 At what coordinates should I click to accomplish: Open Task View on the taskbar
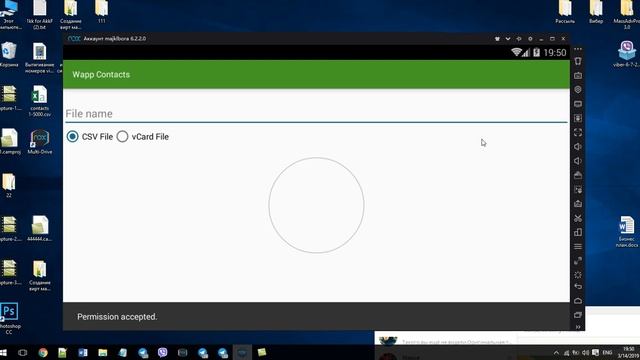tap(23, 352)
